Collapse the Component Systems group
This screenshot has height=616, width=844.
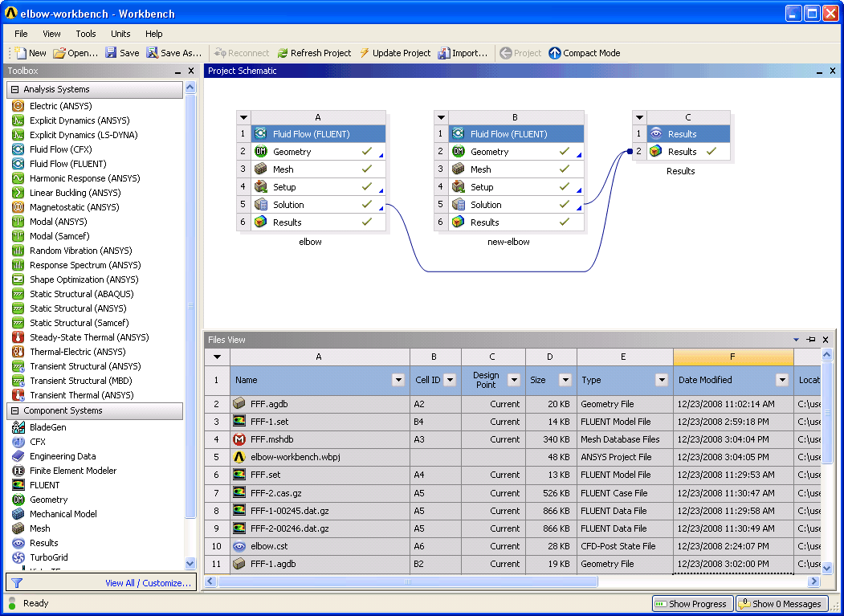[15, 410]
